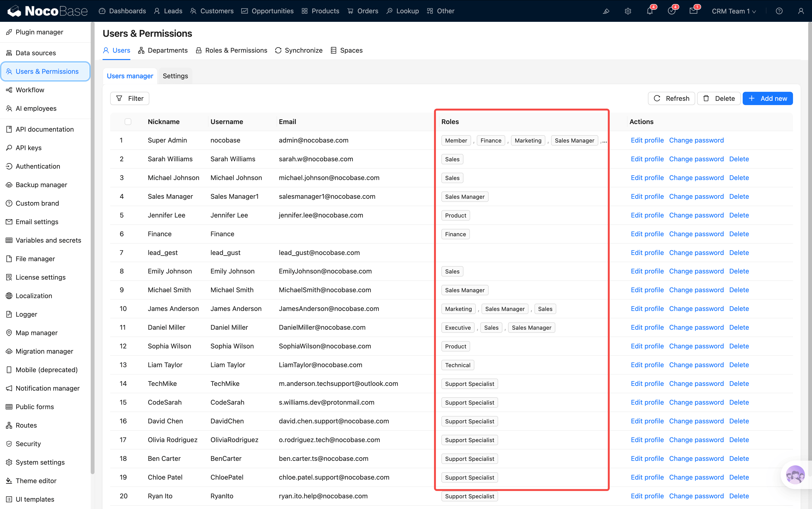Open the Opportunities menu item
The image size is (812, 509).
tap(268, 11)
